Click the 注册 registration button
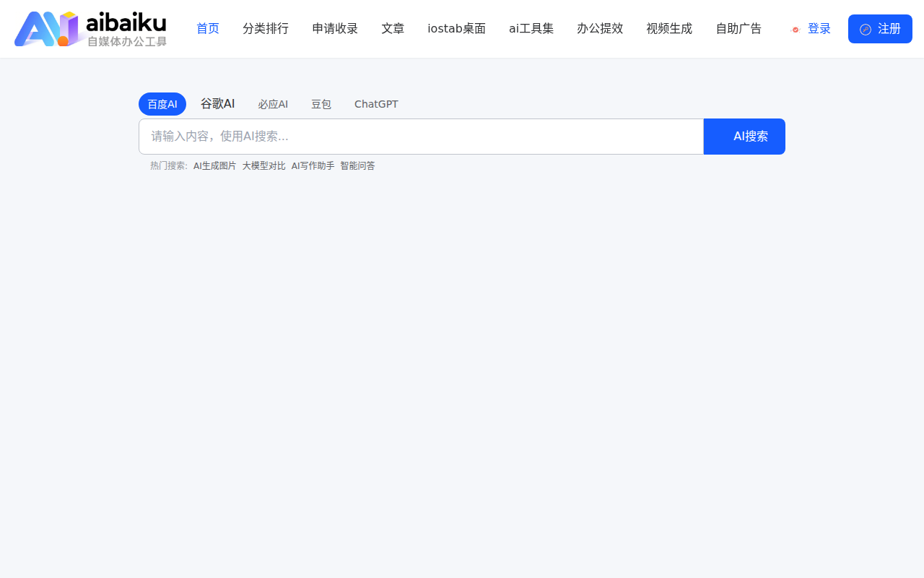 tap(880, 29)
